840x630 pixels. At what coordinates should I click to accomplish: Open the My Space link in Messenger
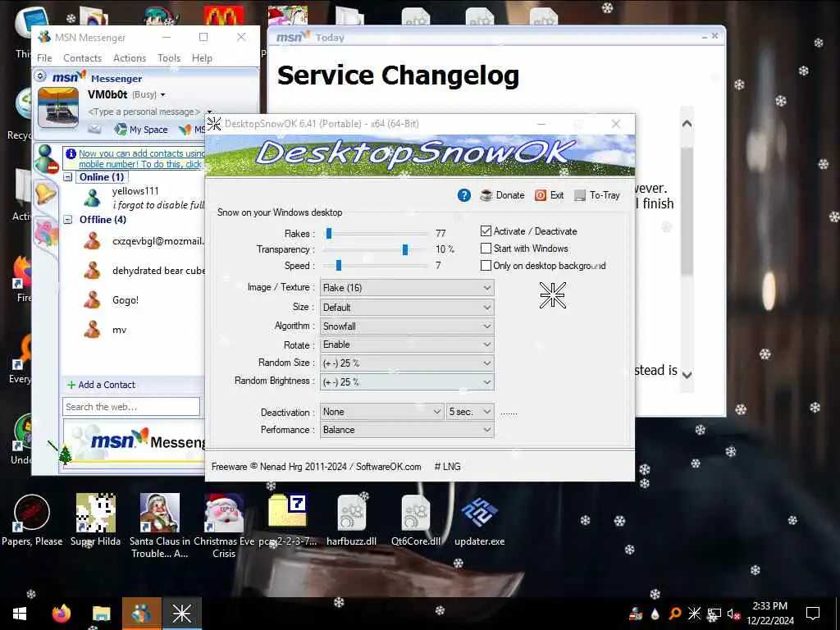(x=141, y=130)
